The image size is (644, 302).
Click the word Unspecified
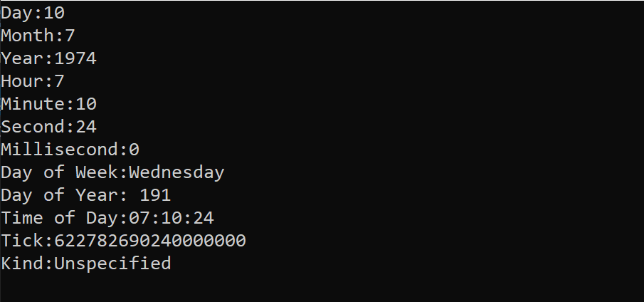(112, 264)
